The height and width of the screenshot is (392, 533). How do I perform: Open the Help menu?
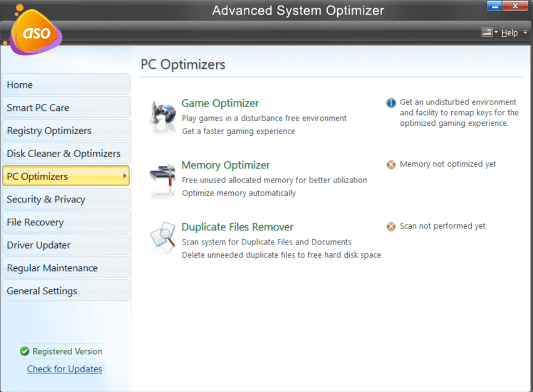[509, 33]
